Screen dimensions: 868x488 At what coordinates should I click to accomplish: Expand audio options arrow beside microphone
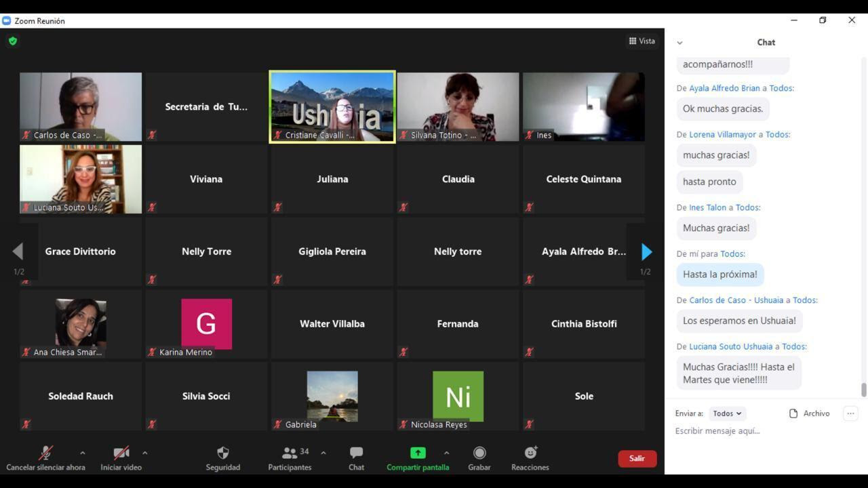click(x=82, y=453)
